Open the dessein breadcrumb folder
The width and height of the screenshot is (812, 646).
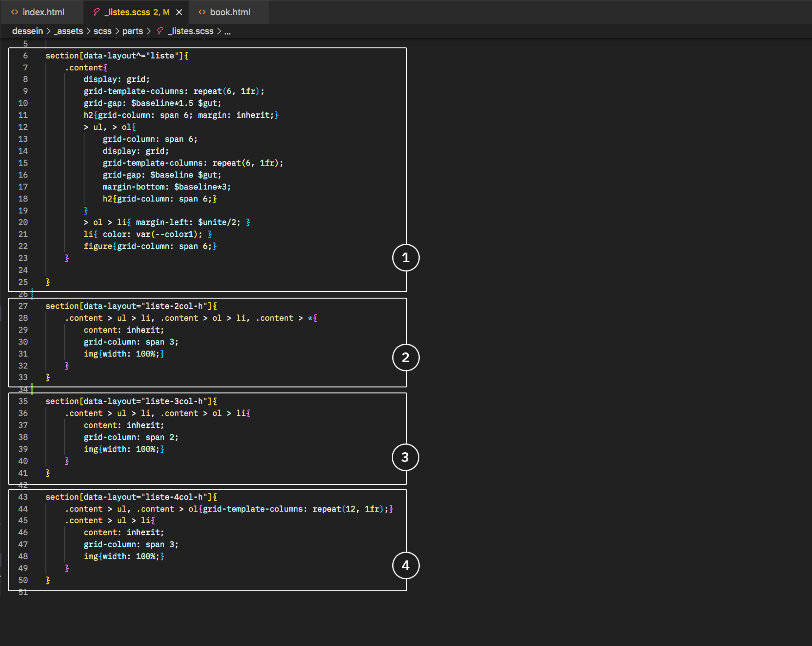click(27, 31)
